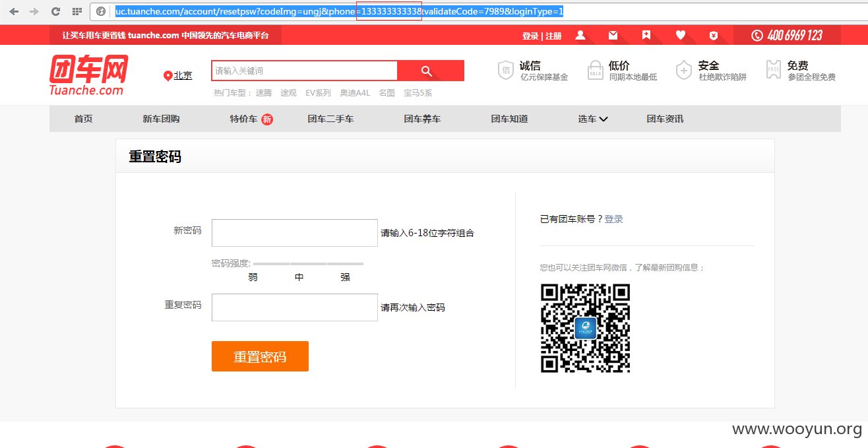This screenshot has width=868, height=448.
Task: Open the 团车知道 nav tab
Action: (509, 119)
